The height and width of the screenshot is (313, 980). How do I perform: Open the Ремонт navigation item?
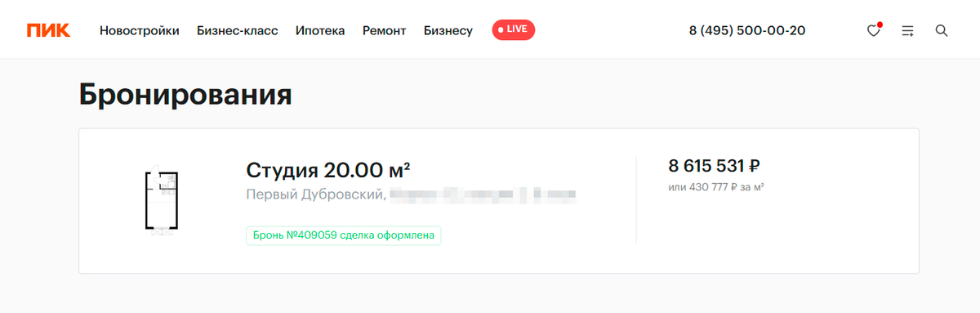(x=385, y=30)
